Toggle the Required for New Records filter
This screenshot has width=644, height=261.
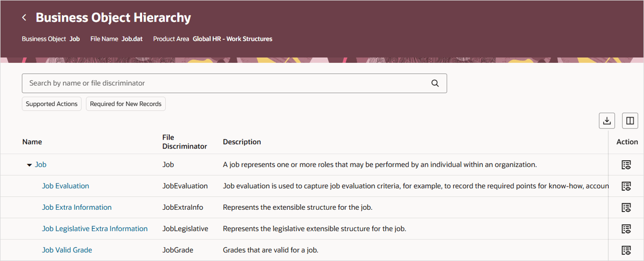click(126, 104)
